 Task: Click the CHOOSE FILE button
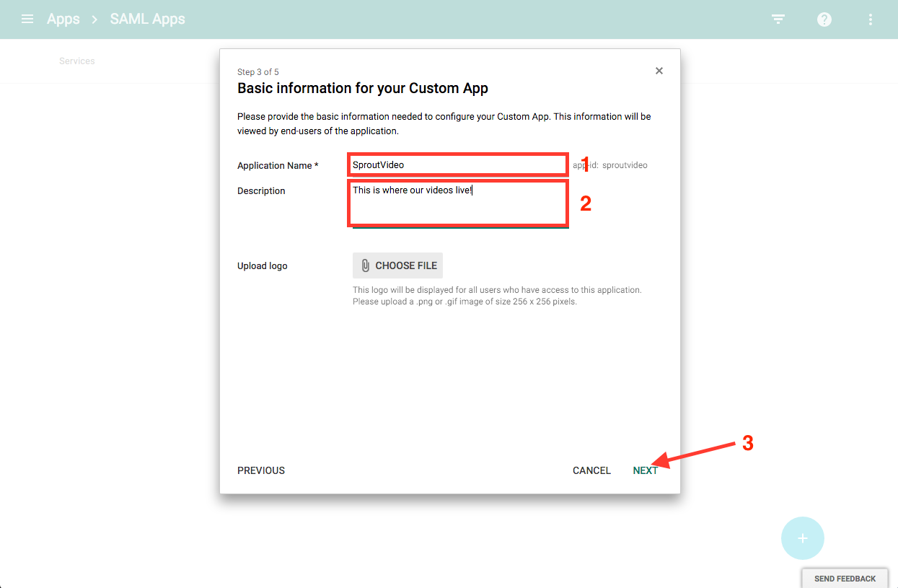(x=397, y=266)
